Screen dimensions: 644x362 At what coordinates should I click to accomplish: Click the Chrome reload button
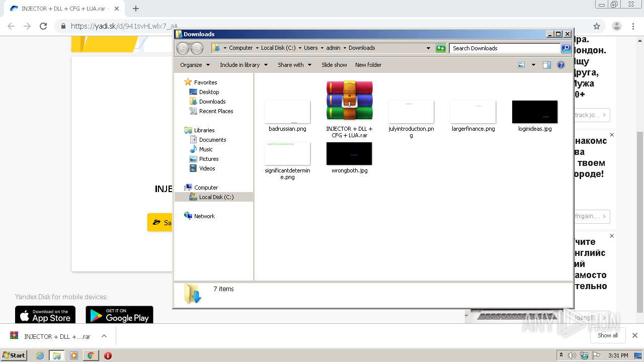[x=43, y=26]
